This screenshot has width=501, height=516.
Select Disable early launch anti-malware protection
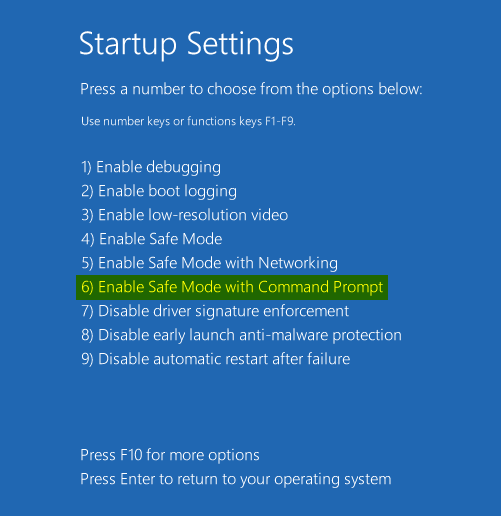pos(241,335)
